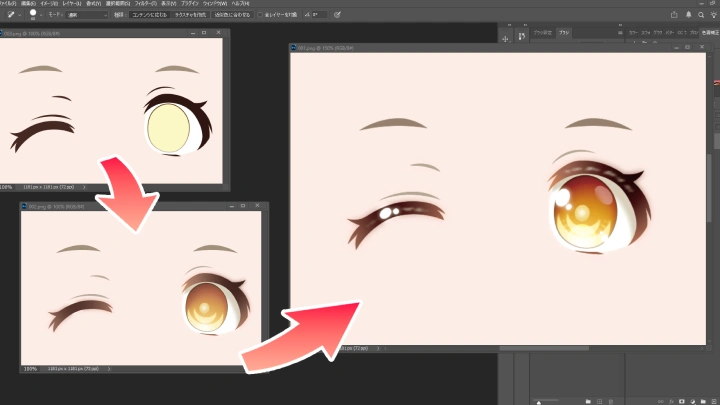Screen dimensions: 720x405
Task: Expand status bar arrow in large document
Action: (378, 348)
